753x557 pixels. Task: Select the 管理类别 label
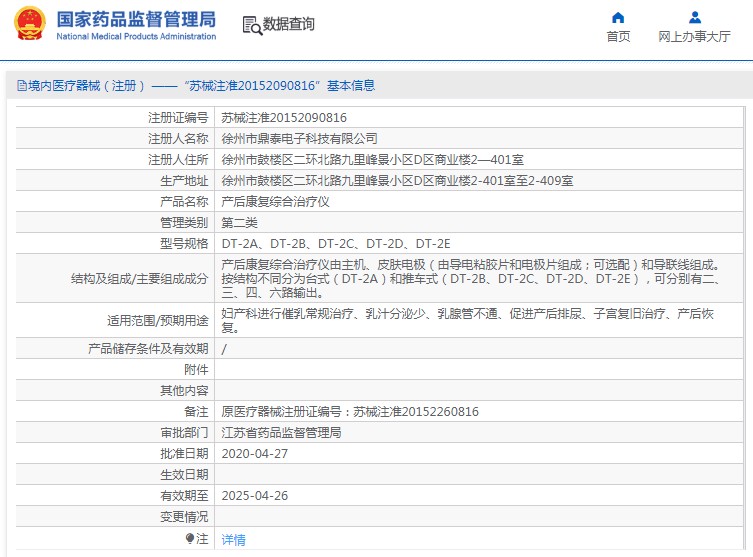(x=184, y=223)
